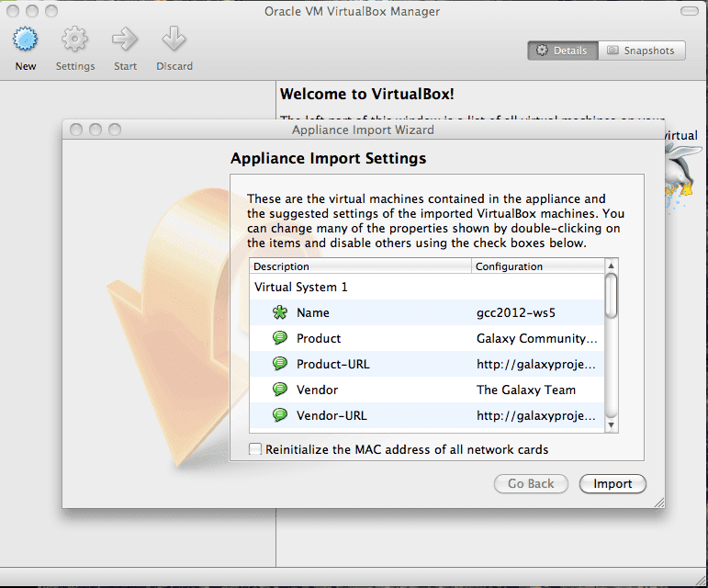The width and height of the screenshot is (708, 588).
Task: Click the Vendor-URL speech bubble icon
Action: click(x=280, y=415)
